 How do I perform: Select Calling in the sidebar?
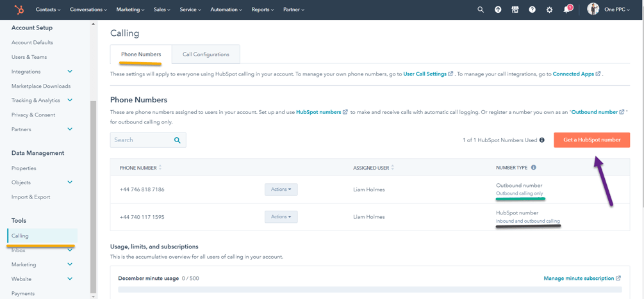pos(42,236)
